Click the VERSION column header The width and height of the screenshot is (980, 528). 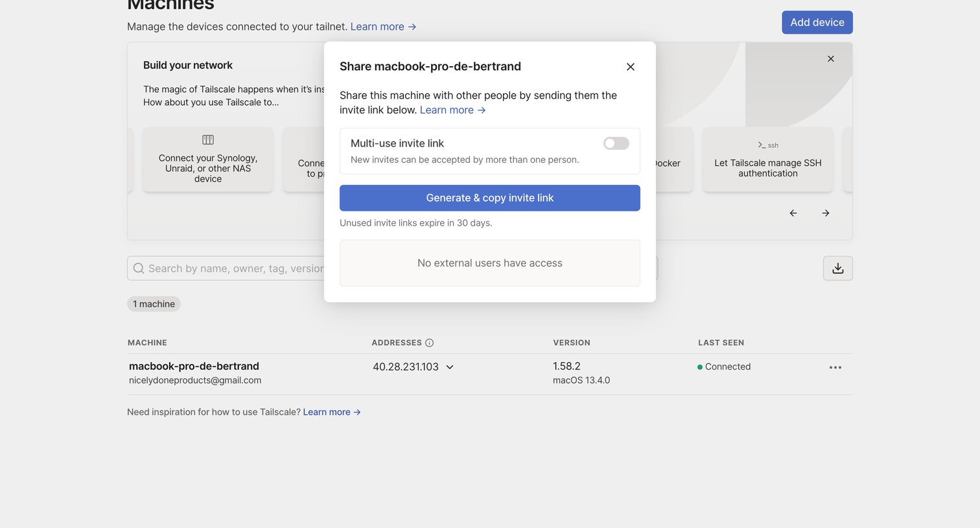point(572,343)
